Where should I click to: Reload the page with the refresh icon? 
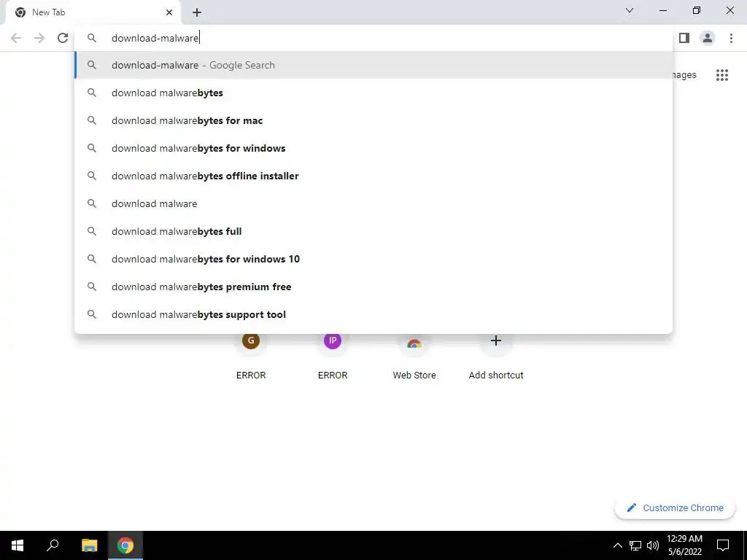(63, 38)
